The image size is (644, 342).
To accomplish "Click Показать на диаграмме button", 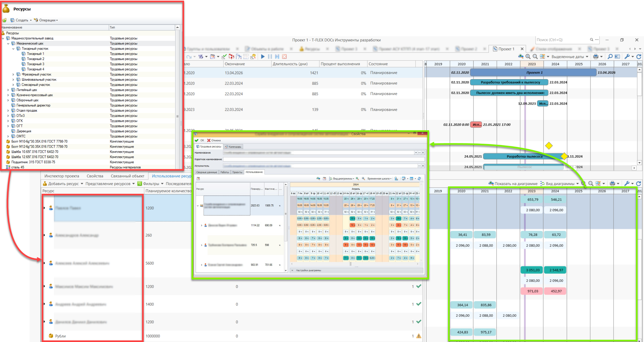I will 513,184.
